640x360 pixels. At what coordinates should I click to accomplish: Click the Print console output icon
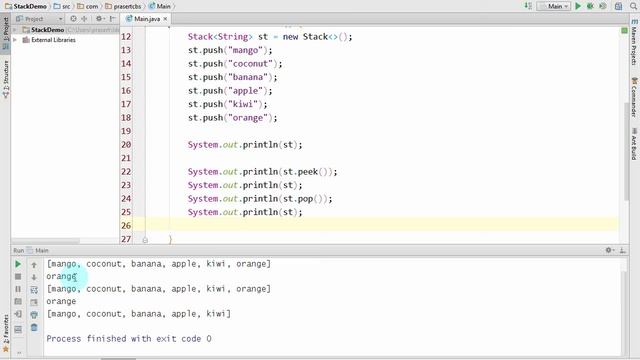click(x=34, y=315)
